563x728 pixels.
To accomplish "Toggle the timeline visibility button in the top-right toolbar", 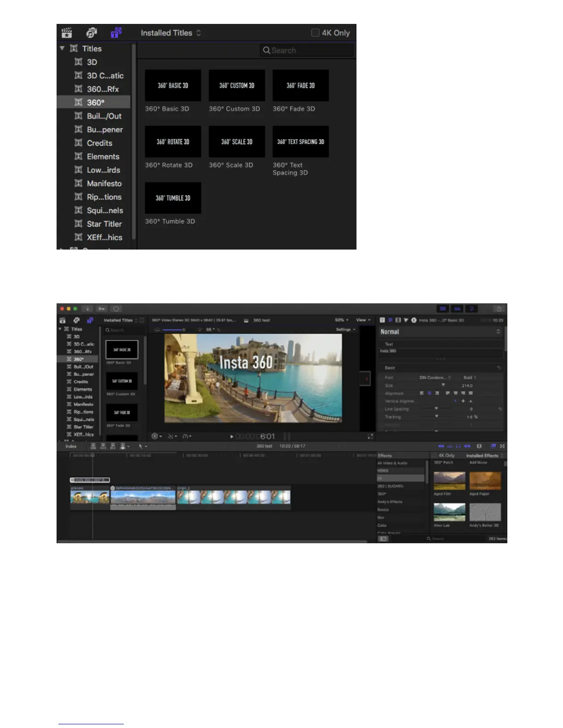I will pyautogui.click(x=457, y=309).
